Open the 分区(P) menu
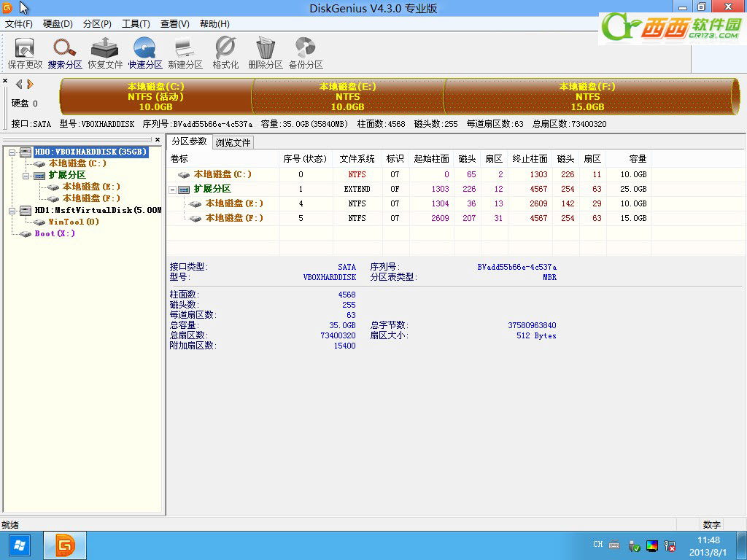 point(97,24)
